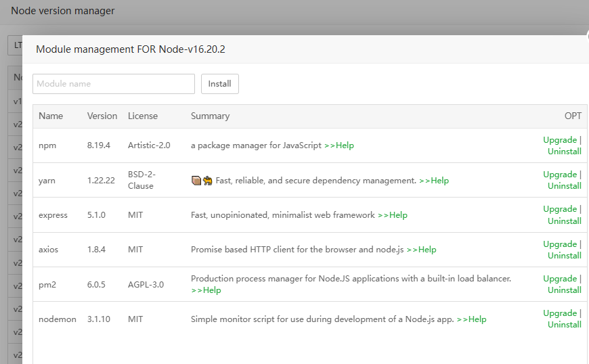
Task: Uninstall the axios module
Action: pyautogui.click(x=564, y=256)
